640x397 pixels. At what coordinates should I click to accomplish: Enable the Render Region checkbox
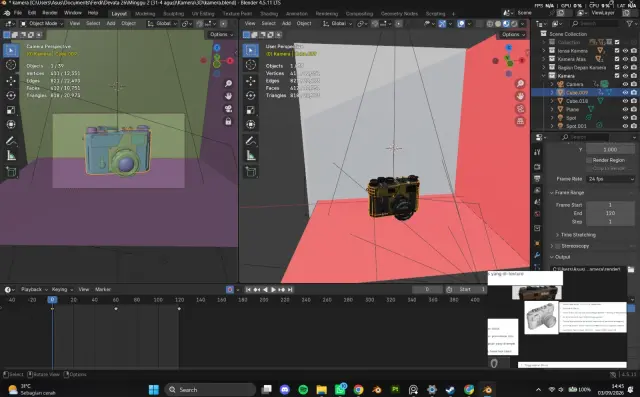click(x=589, y=160)
